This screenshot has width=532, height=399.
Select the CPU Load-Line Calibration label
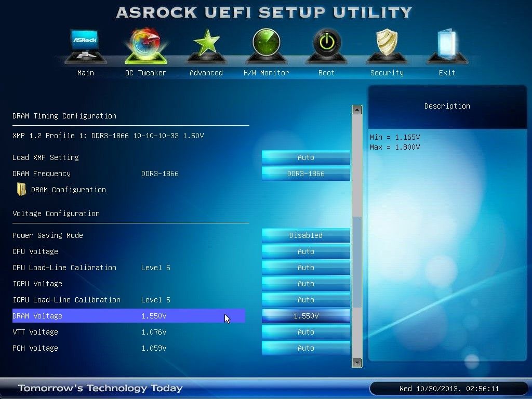tap(64, 268)
